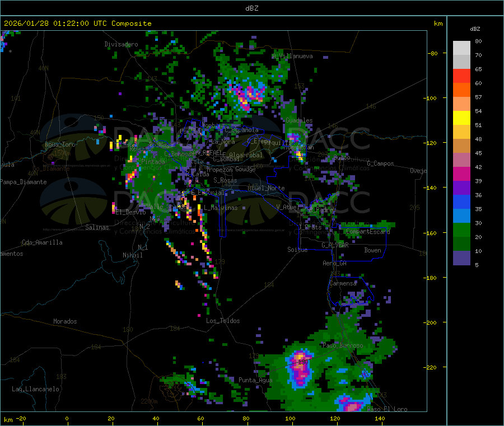The image size is (504, 426).
Task: Click the Aero_GH location label
Action: click(x=334, y=263)
